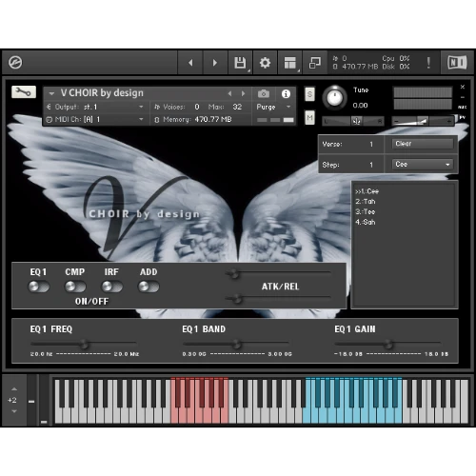
Task: Open instrument edit mode with wrench icon
Action: click(x=24, y=92)
